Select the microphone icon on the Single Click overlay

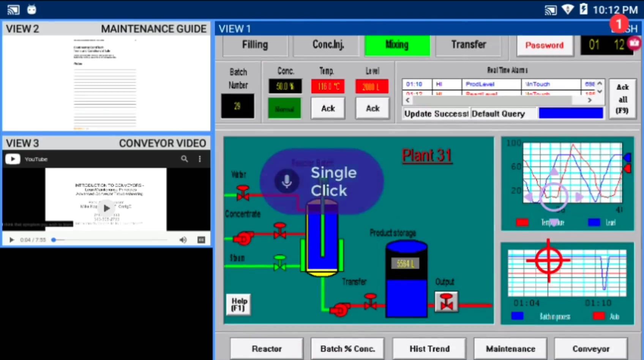point(287,181)
